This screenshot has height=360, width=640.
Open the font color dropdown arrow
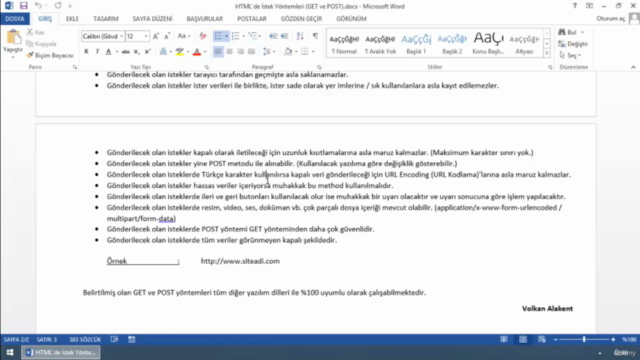(205, 52)
